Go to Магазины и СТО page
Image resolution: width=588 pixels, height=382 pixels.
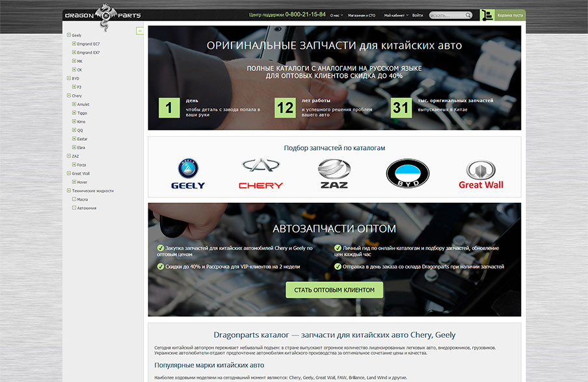tap(362, 16)
